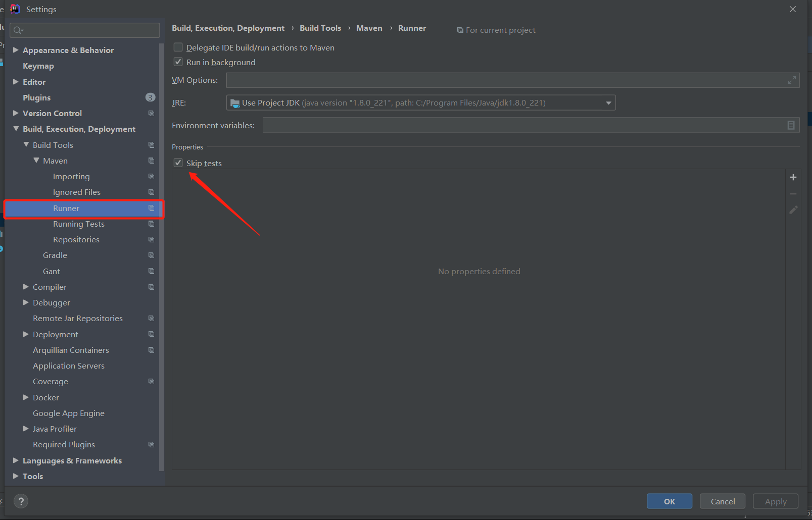812x520 pixels.
Task: Click Build, Execution, Deployment breadcrumb
Action: tap(228, 28)
